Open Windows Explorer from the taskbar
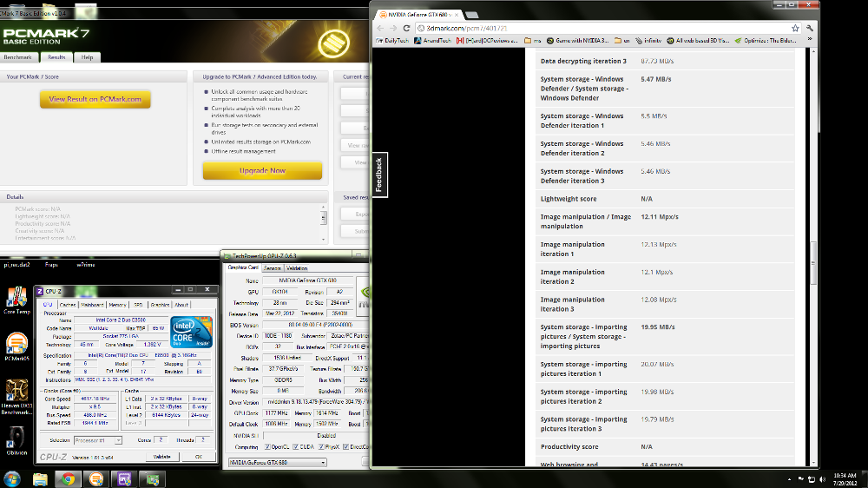The height and width of the screenshot is (488, 868). (x=40, y=478)
